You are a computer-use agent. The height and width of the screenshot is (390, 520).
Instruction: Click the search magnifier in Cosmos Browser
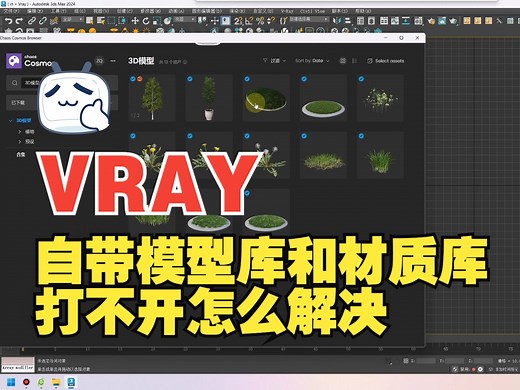15,83
